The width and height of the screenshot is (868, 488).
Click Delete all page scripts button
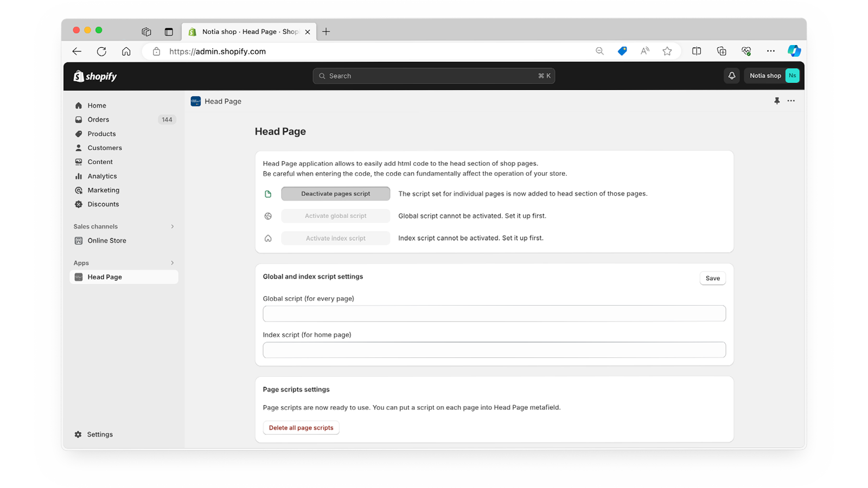(x=301, y=428)
